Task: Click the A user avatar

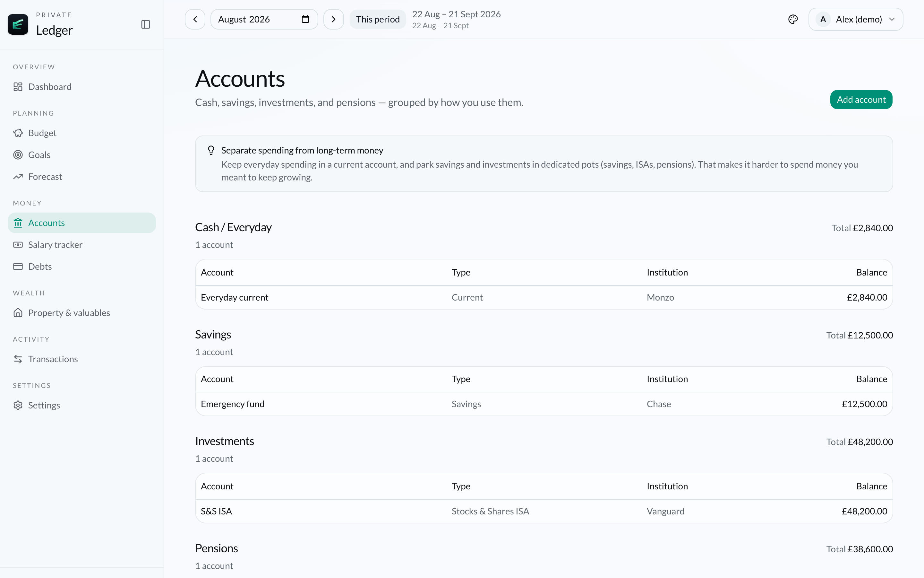Action: pyautogui.click(x=823, y=19)
